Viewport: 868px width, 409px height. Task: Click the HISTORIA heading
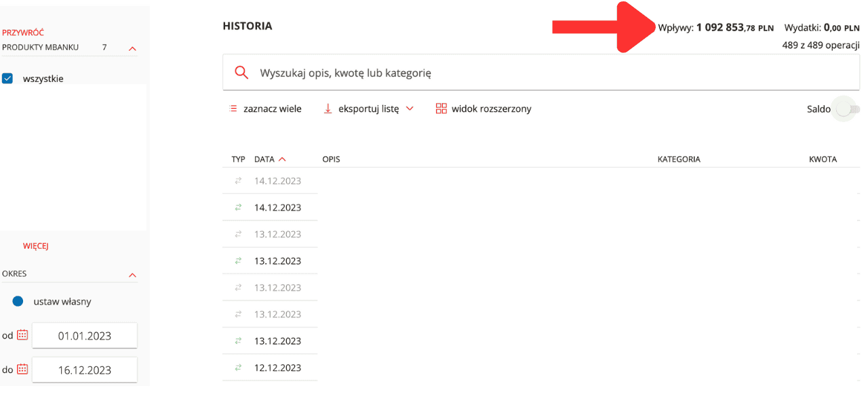(x=248, y=26)
